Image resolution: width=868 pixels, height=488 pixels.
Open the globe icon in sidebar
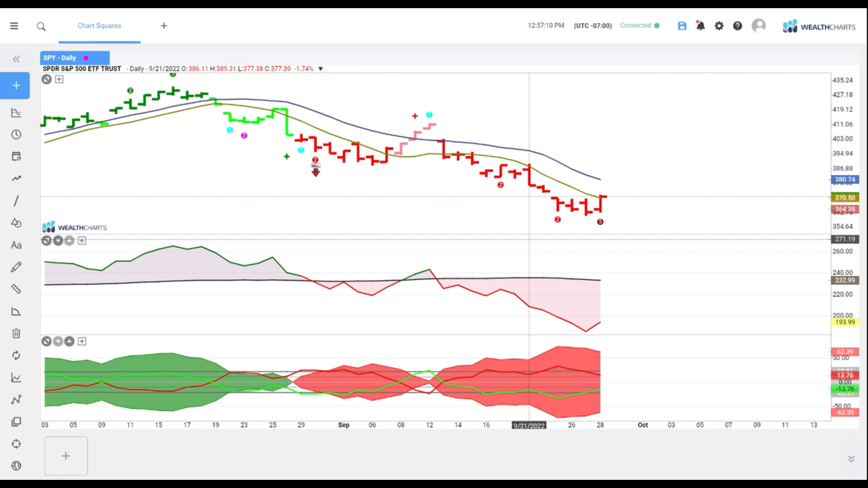click(x=16, y=466)
